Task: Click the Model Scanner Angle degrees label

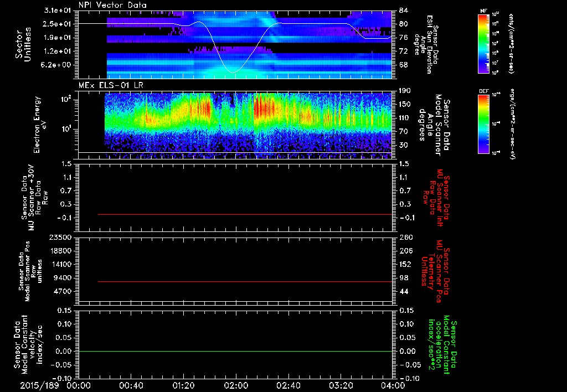Action: pyautogui.click(x=434, y=125)
